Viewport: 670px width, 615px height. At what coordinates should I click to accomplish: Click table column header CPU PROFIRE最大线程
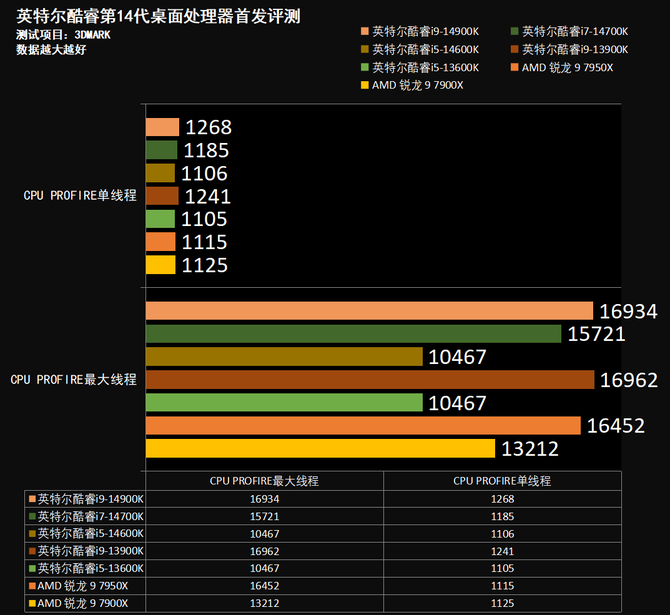264,481
